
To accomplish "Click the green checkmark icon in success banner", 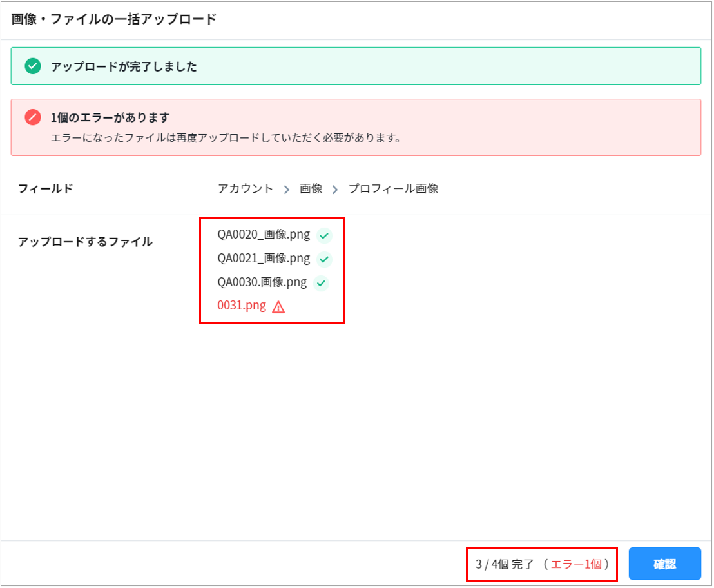I will 32,66.
